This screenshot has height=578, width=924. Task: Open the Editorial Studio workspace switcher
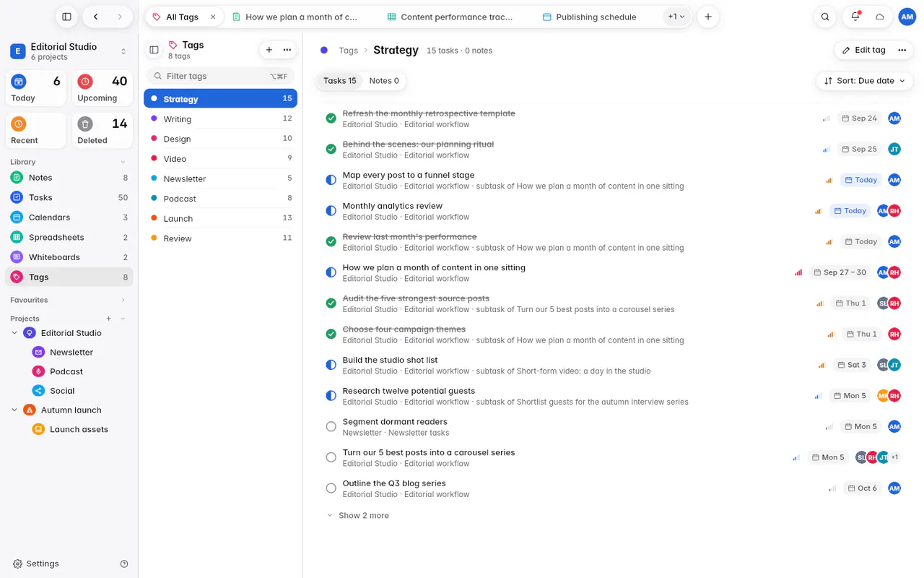point(69,51)
